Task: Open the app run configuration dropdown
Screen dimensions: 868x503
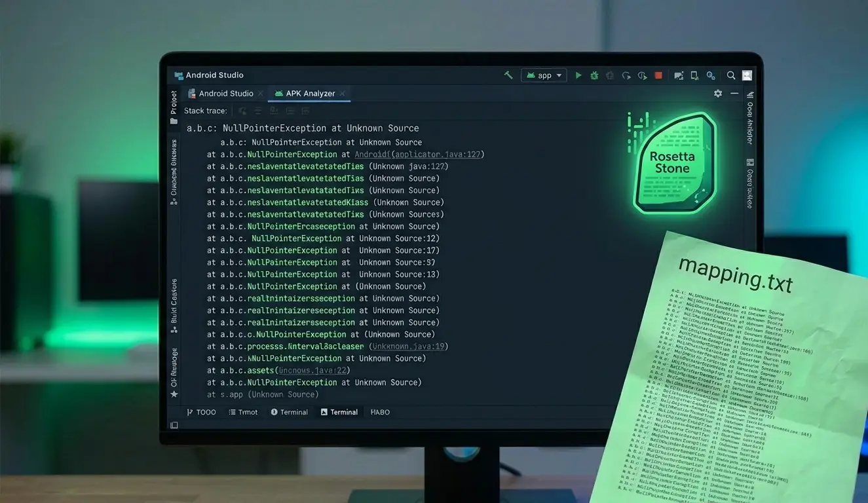Action: click(543, 75)
